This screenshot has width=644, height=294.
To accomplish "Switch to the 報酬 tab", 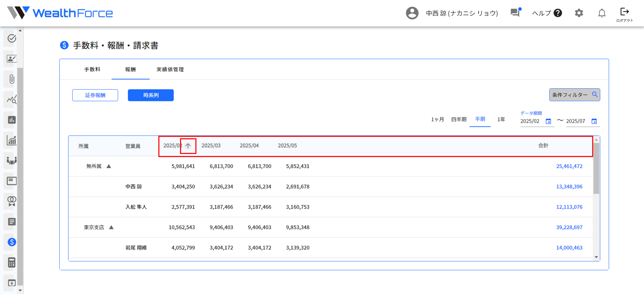I will click(131, 70).
